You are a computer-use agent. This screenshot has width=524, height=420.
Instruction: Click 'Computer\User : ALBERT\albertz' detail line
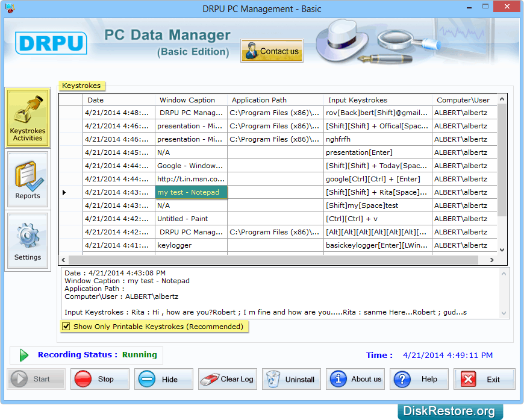(121, 296)
